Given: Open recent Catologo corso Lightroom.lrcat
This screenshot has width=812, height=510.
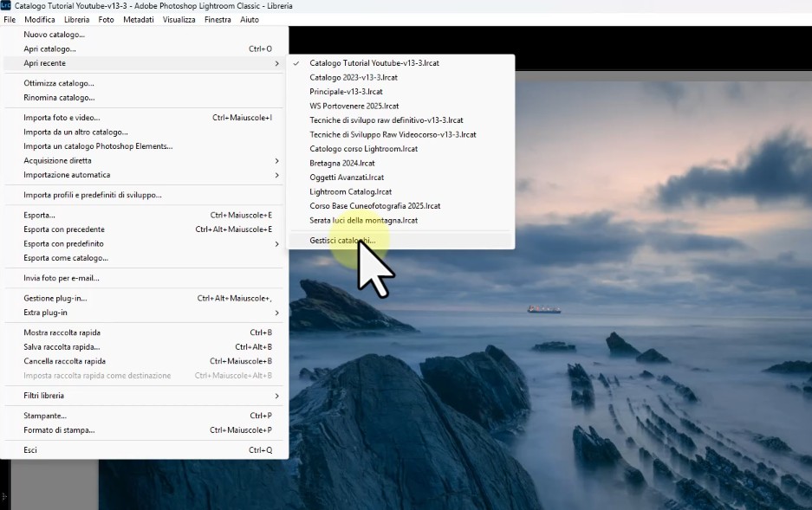Looking at the screenshot, I should [x=401, y=149].
